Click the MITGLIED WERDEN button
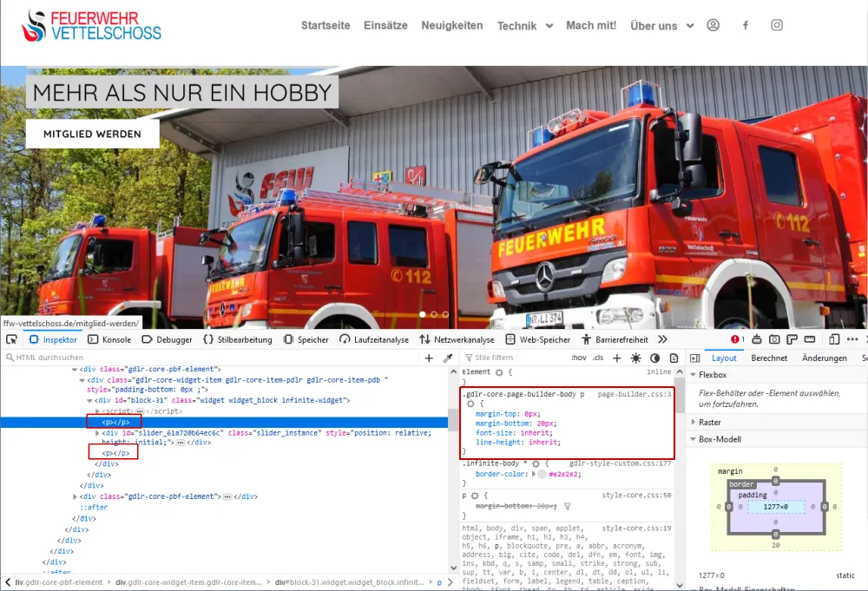The width and height of the screenshot is (868, 591). (93, 134)
